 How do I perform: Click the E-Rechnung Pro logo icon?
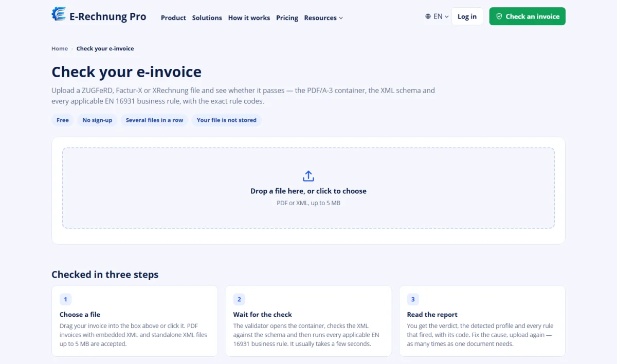[x=59, y=14]
